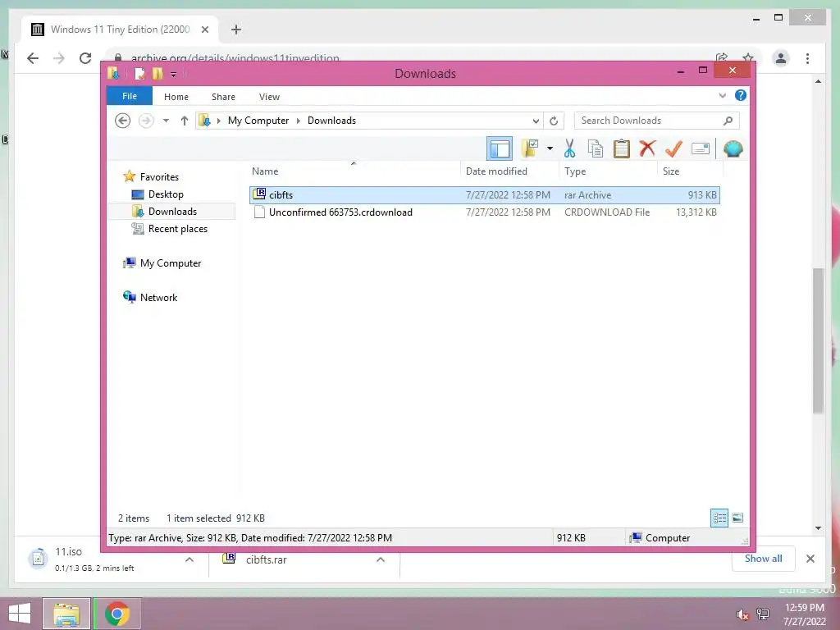This screenshot has width=840, height=630.
Task: Click Downloads in address breadcrumb
Action: click(331, 121)
